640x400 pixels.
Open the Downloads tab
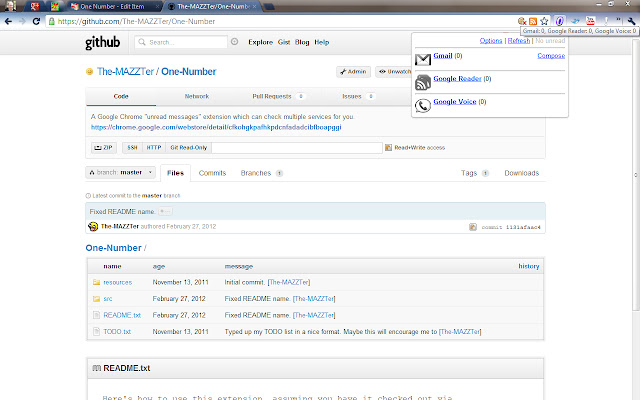click(x=522, y=173)
